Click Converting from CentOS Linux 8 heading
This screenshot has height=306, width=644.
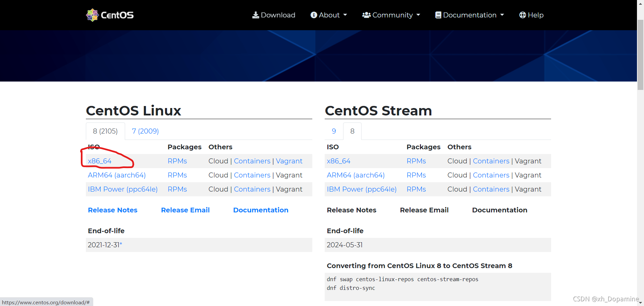coord(420,266)
